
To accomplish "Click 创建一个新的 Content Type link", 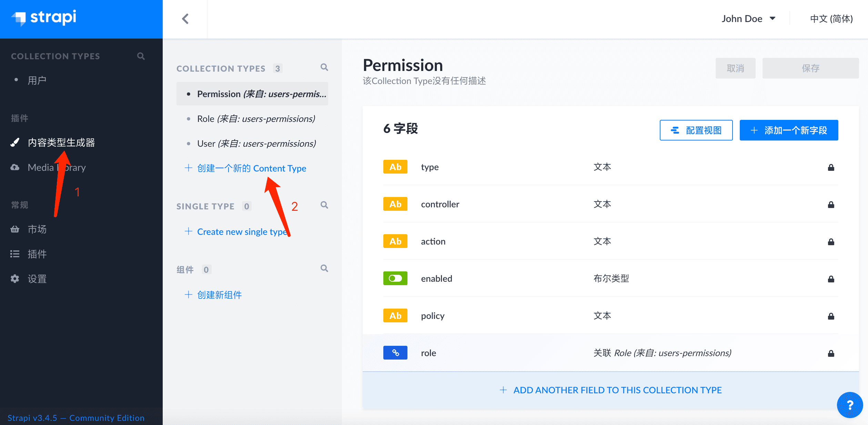I will [251, 168].
